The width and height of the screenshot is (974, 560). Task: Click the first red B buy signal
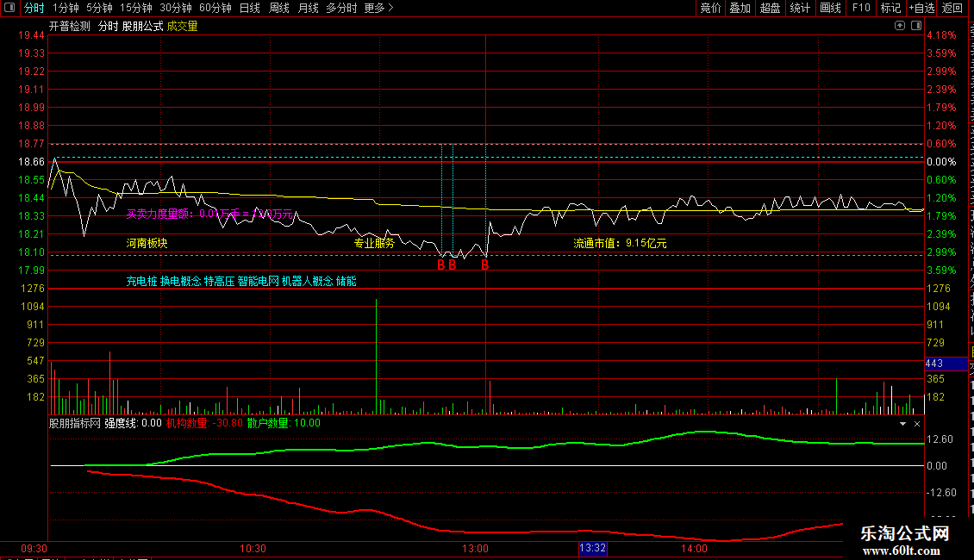[441, 265]
